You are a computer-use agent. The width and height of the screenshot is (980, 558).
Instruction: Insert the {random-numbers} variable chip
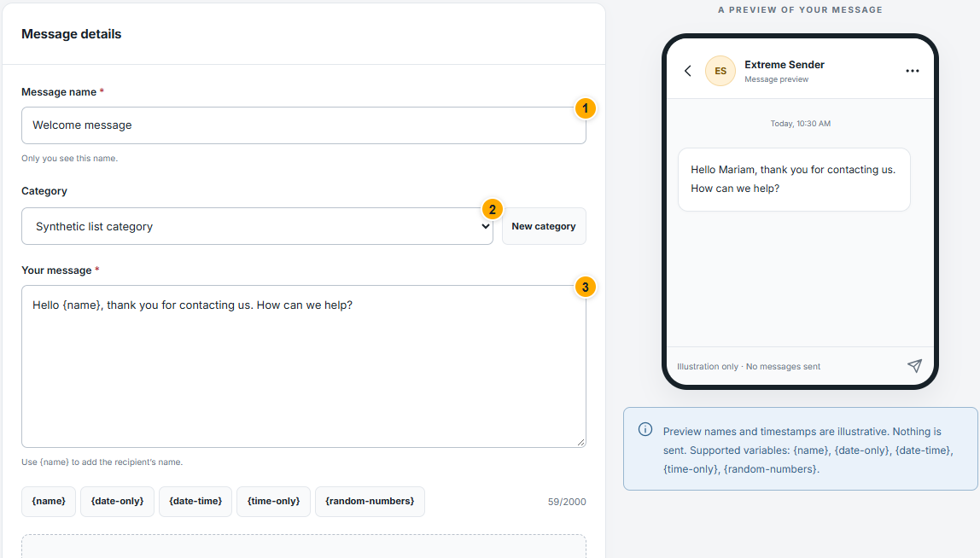point(370,501)
